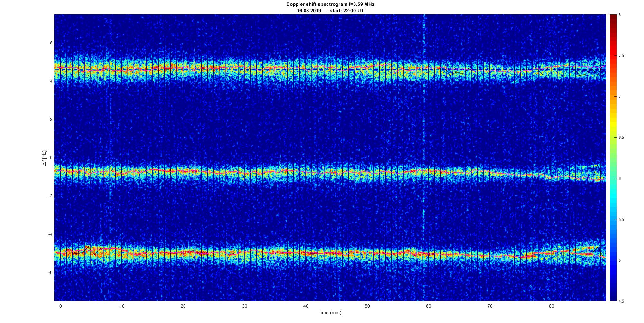Click the colorbar tick label 4.5
The width and height of the screenshot is (644, 323).
(x=621, y=301)
